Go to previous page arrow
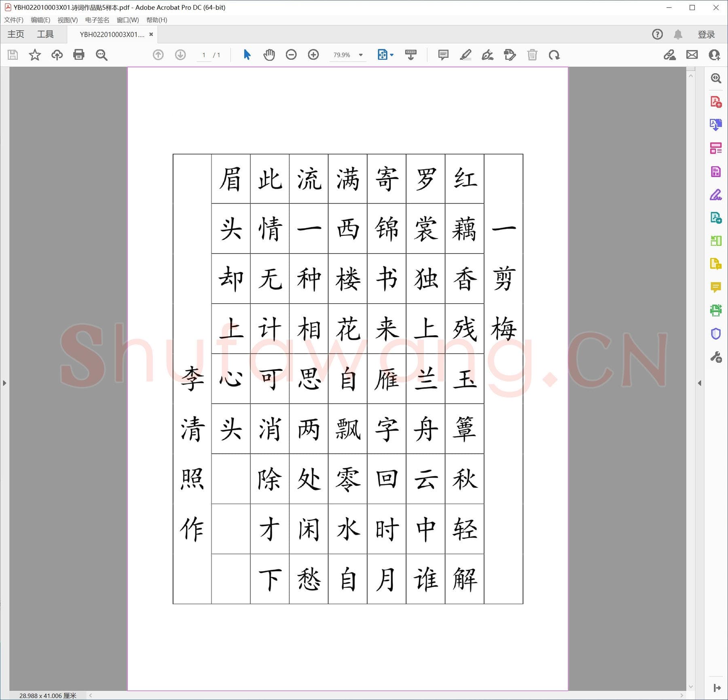Image resolution: width=728 pixels, height=700 pixels. [x=158, y=55]
